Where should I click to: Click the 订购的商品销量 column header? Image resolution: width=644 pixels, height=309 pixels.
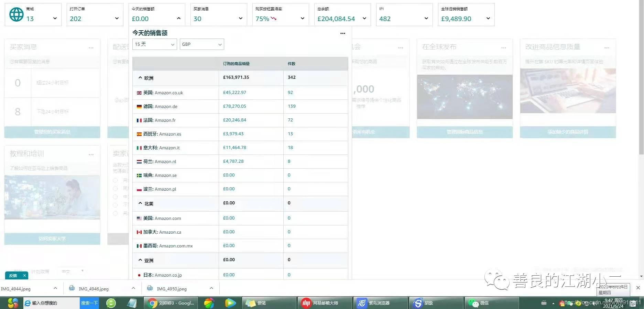(236, 64)
